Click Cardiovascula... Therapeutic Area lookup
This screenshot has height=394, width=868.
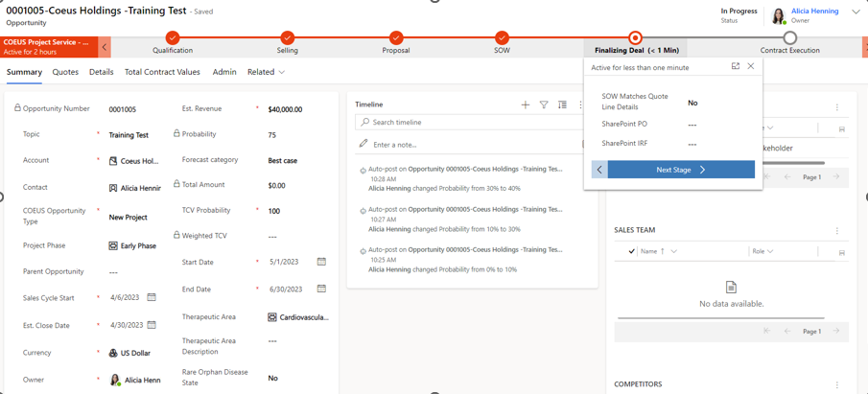click(304, 317)
